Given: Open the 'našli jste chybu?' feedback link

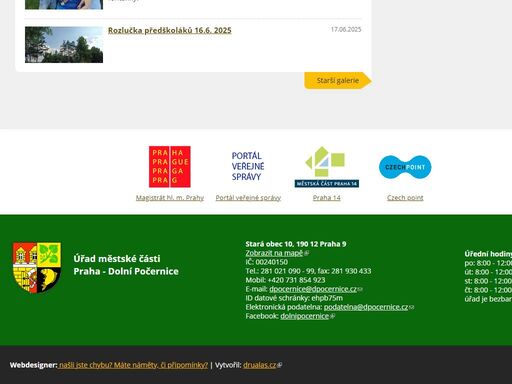Looking at the screenshot, I should [133, 365].
